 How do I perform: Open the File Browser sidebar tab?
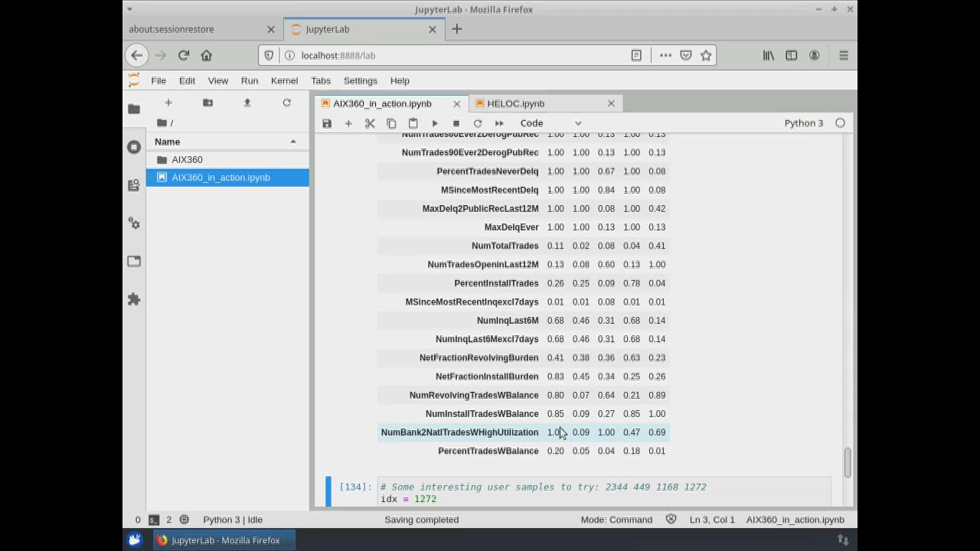pos(134,109)
